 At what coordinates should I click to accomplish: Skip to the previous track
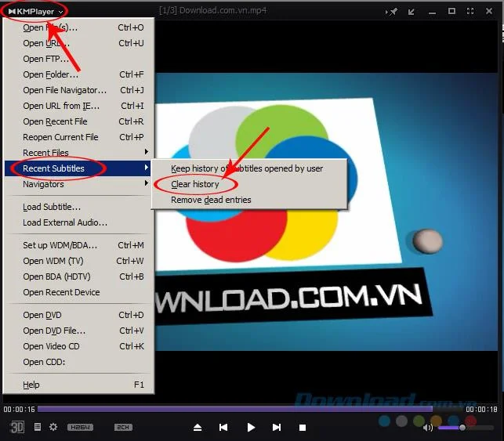[x=223, y=427]
